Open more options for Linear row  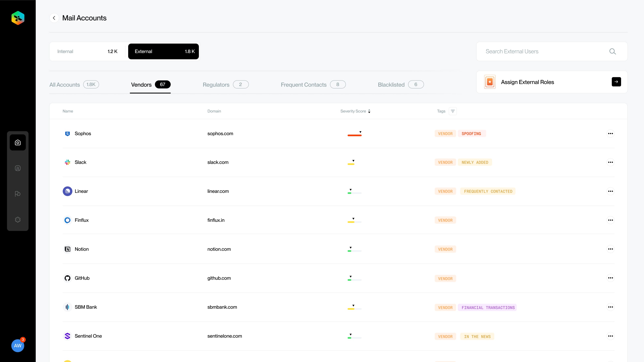tap(611, 191)
